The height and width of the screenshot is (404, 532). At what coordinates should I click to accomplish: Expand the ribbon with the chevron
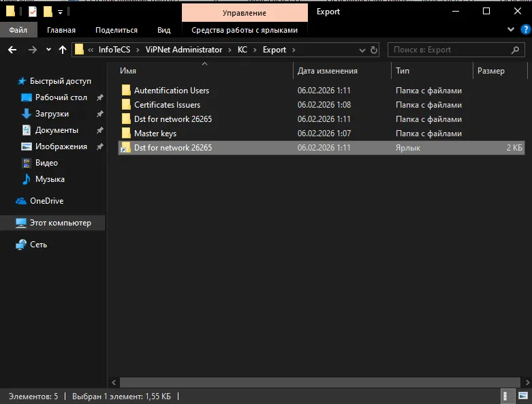[x=511, y=29]
